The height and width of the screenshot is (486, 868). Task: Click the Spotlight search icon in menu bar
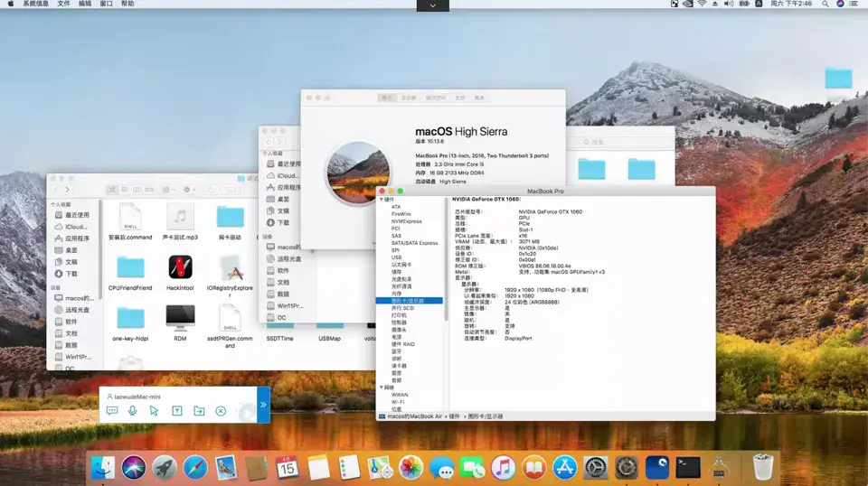[825, 4]
